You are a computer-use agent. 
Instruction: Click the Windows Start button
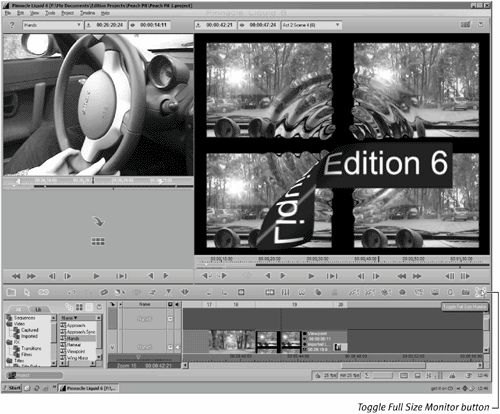12,388
